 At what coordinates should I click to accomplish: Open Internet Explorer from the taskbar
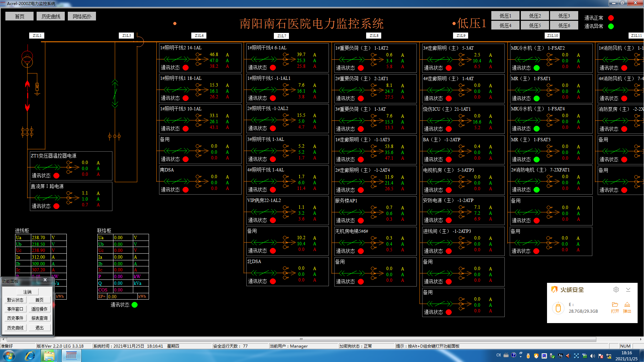[30, 355]
